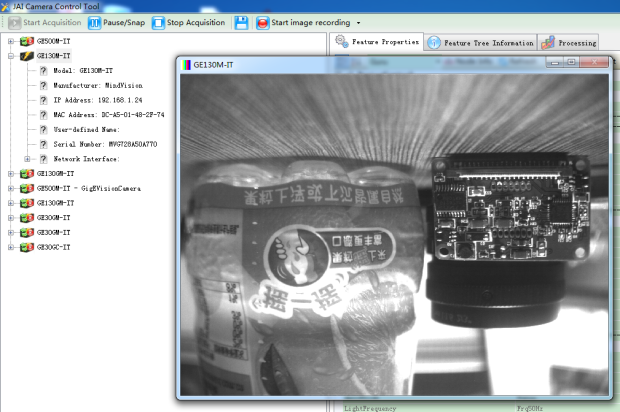
Task: Click the live camera image in GE130M-IT window
Action: click(394, 234)
